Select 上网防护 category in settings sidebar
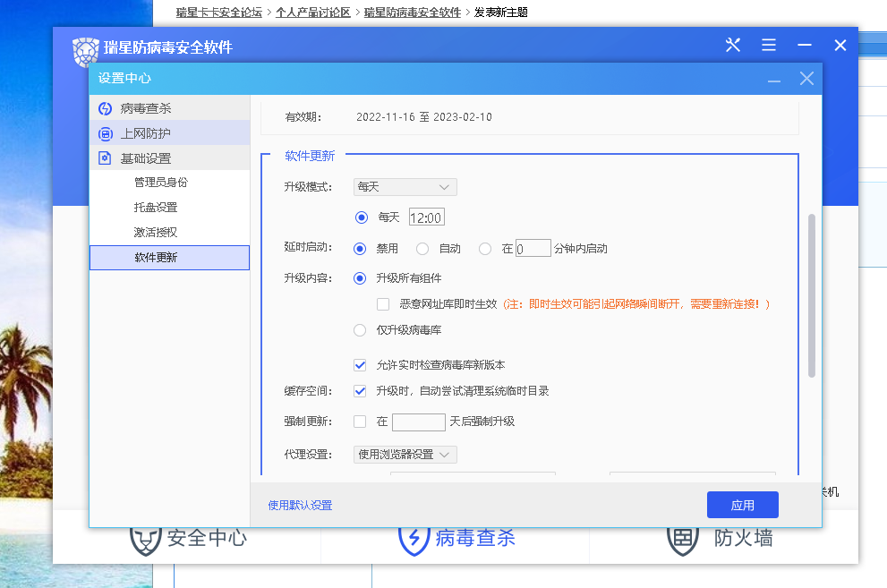 coord(170,133)
